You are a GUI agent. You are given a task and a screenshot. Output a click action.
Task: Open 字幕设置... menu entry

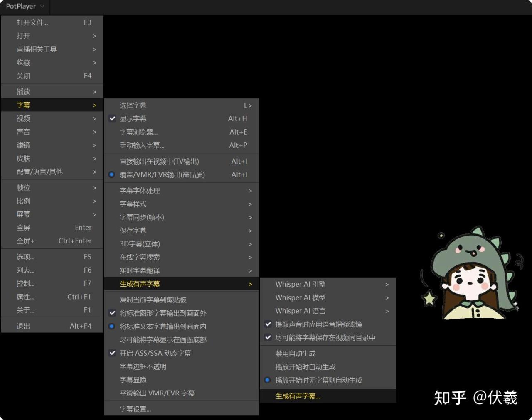tap(135, 409)
